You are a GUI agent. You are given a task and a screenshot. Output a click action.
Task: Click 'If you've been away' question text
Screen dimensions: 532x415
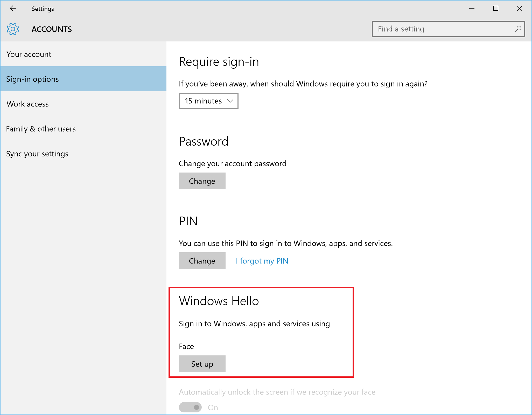click(x=303, y=84)
